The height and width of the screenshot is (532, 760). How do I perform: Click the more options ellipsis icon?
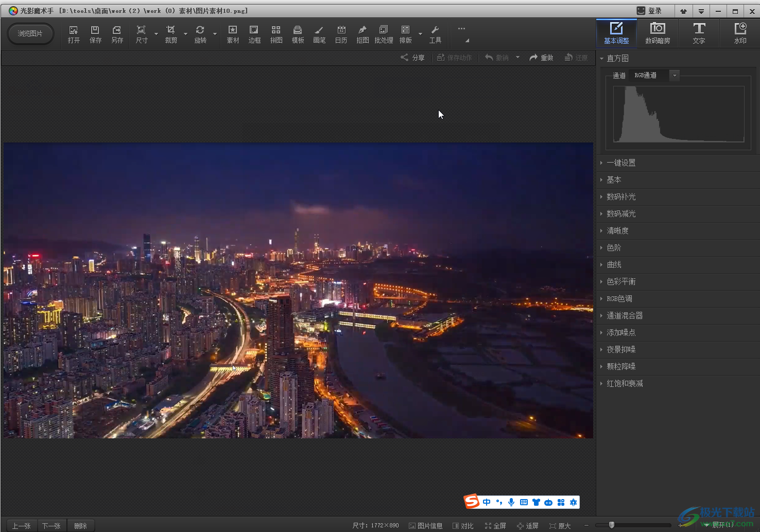coord(461,29)
